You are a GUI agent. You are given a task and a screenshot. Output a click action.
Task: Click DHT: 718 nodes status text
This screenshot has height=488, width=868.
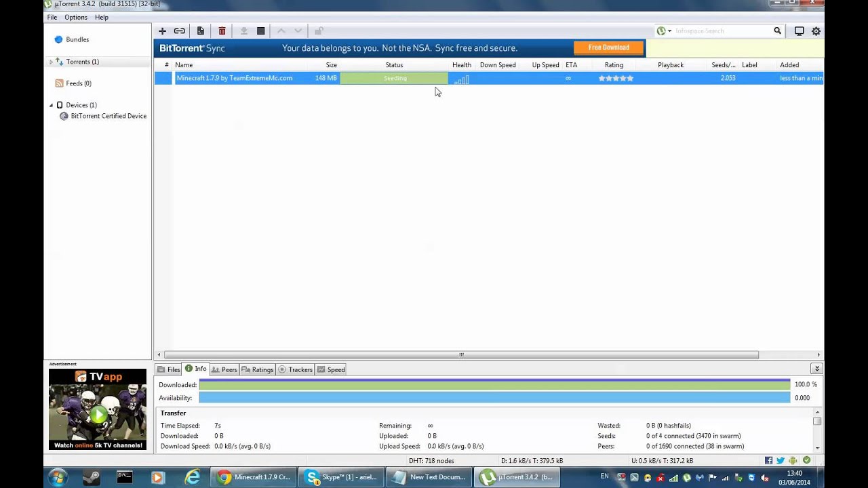coord(431,461)
